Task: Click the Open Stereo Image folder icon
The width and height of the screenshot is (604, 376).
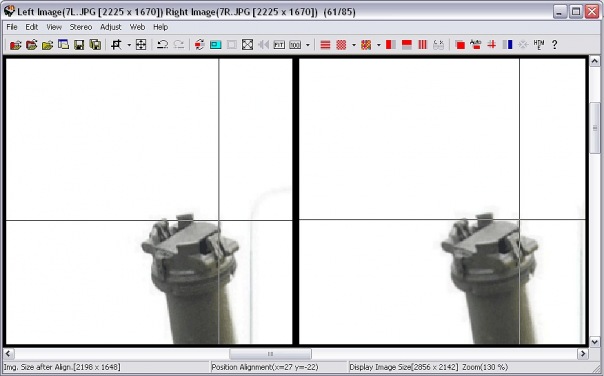Action: [15, 45]
